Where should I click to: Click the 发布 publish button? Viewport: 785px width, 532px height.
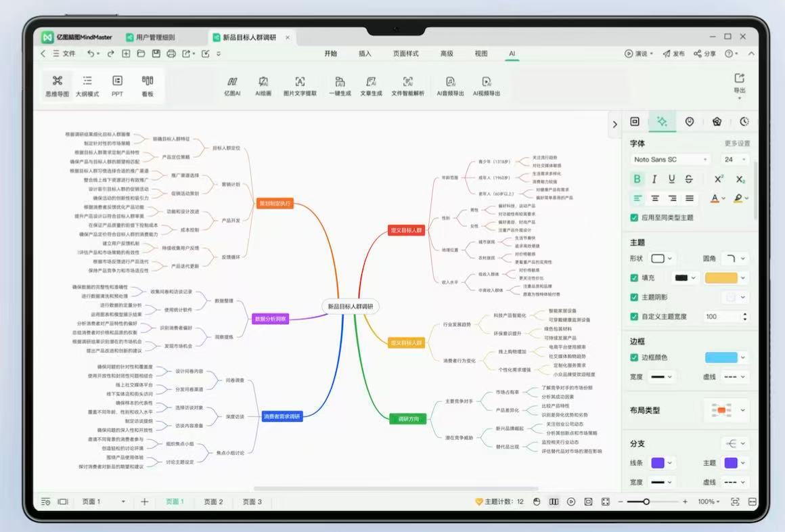pos(674,53)
